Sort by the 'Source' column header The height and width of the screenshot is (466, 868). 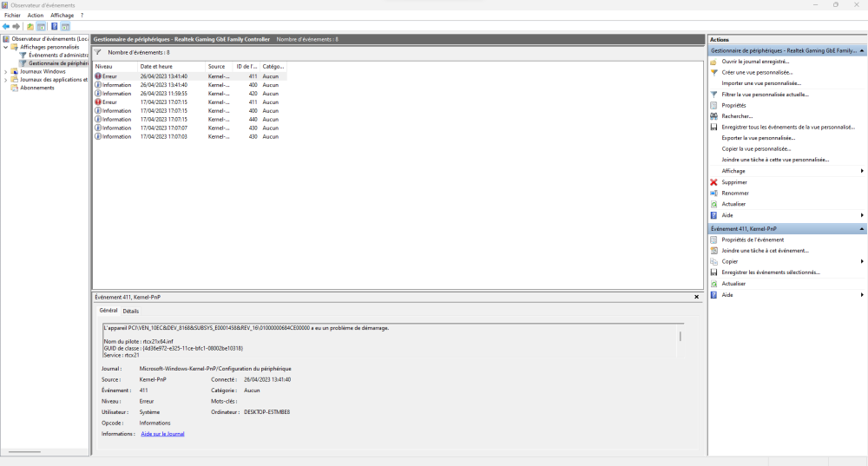[220, 67]
